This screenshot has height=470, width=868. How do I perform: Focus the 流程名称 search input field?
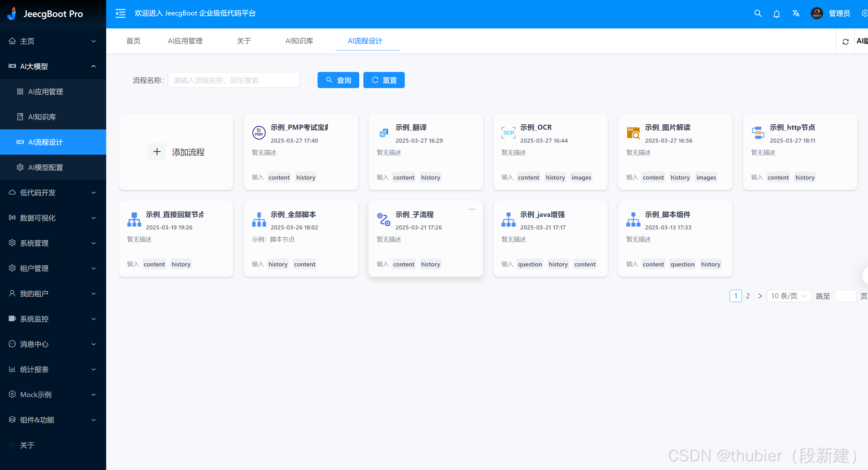233,80
